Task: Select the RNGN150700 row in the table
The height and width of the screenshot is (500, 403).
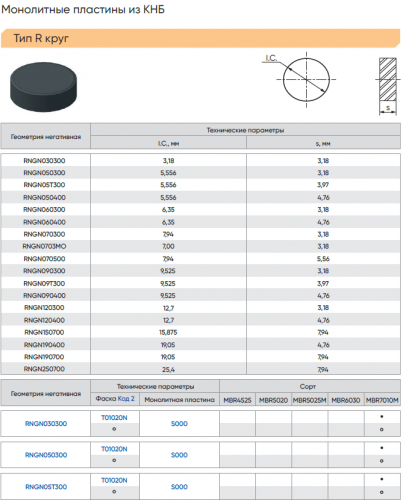Action: 201,332
